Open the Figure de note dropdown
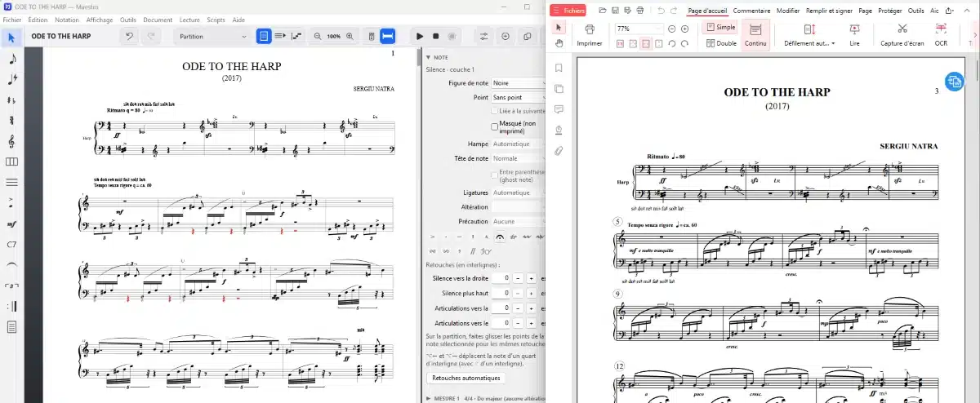 point(518,83)
